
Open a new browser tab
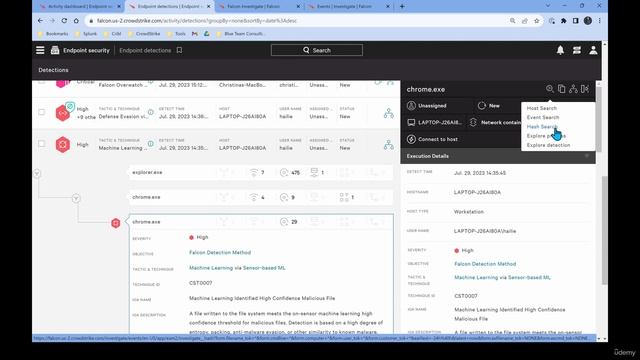point(402,6)
